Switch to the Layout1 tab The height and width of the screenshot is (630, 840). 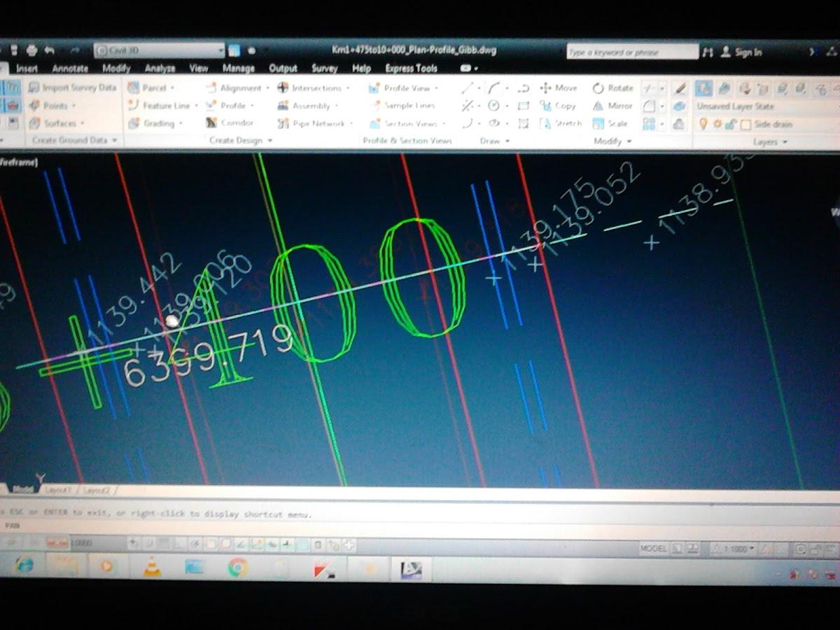point(59,491)
